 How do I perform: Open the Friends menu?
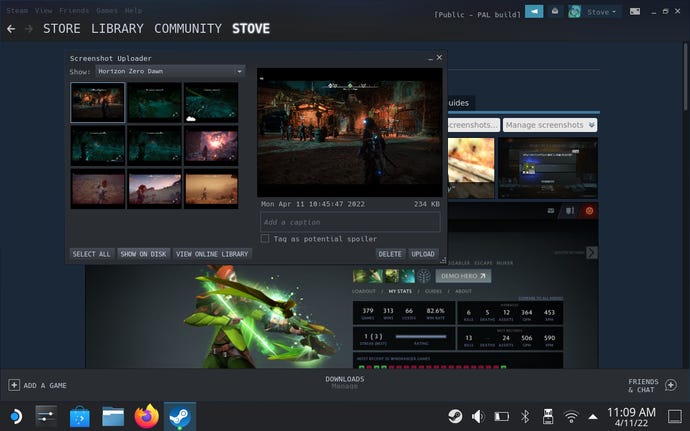pos(74,11)
